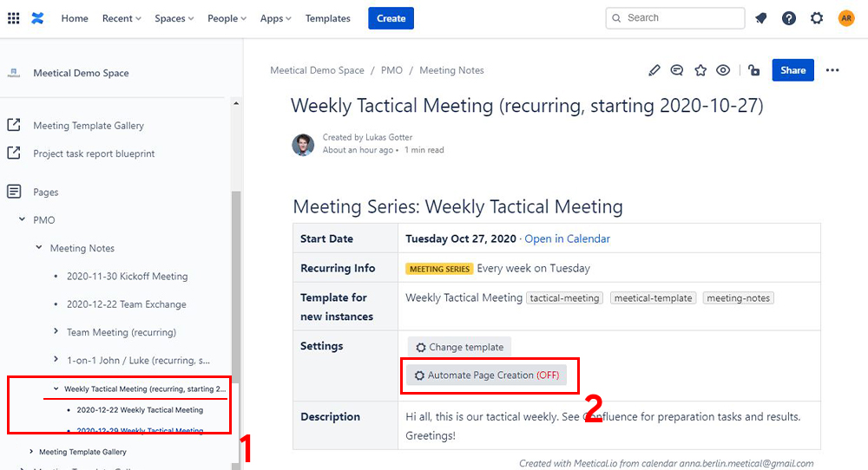Screen dimensions: 868x470
Task: Open inline comments icon
Action: [x=676, y=70]
